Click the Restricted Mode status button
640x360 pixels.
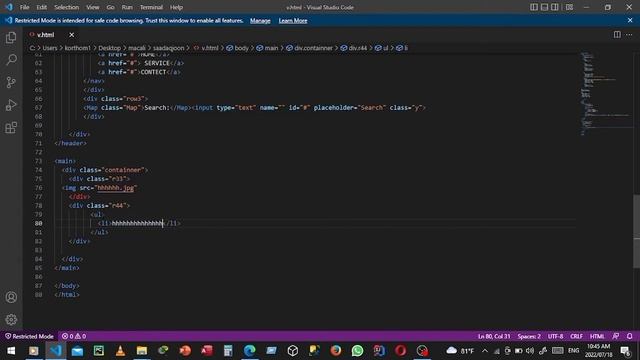[29, 336]
